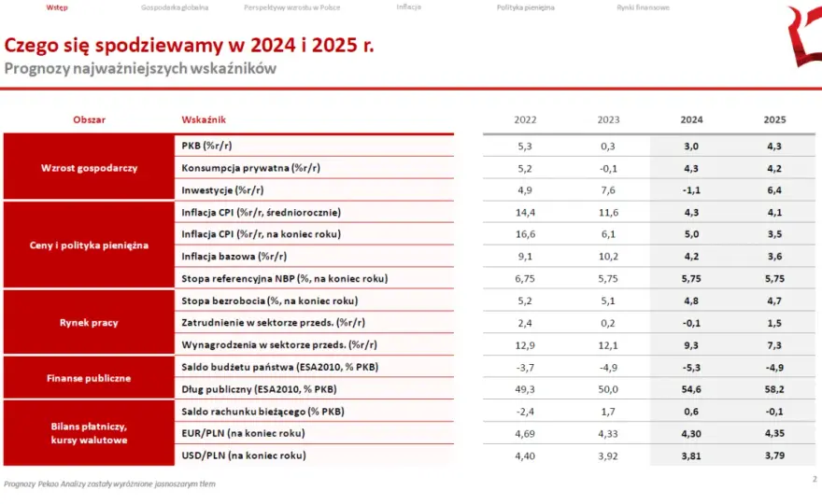
Task: Click Konsumpcja prywatna (%r/r) row label
Action: click(250, 168)
